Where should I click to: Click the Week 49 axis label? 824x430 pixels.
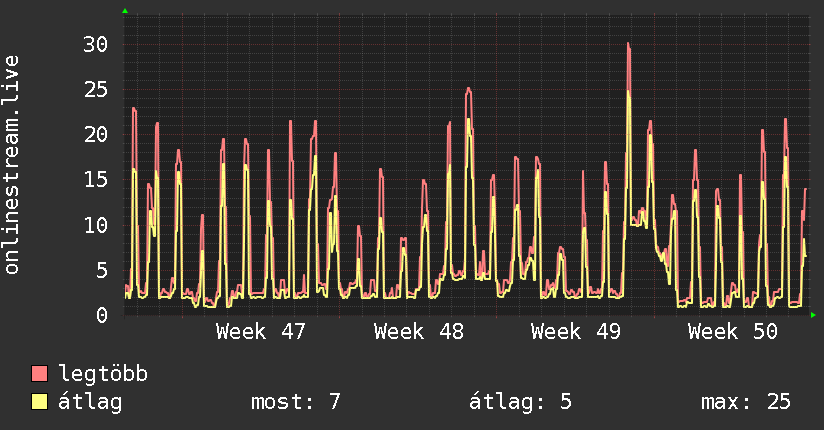(x=575, y=331)
